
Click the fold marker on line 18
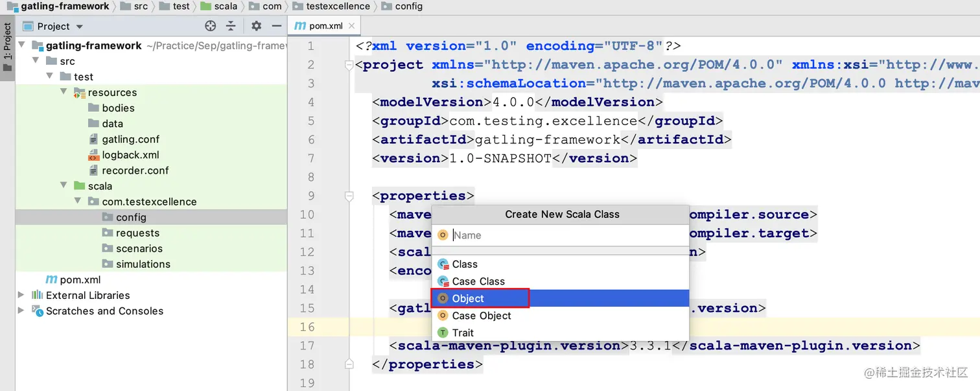[349, 364]
